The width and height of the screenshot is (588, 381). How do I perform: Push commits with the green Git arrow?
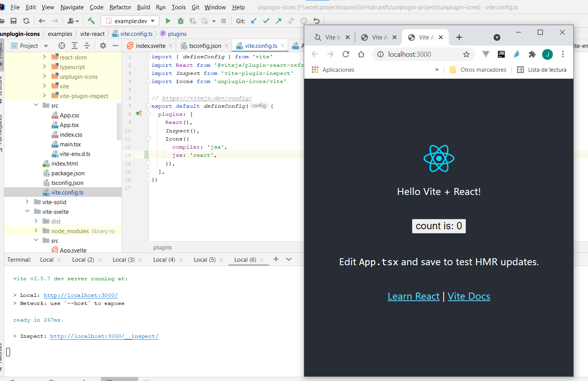[x=278, y=21]
